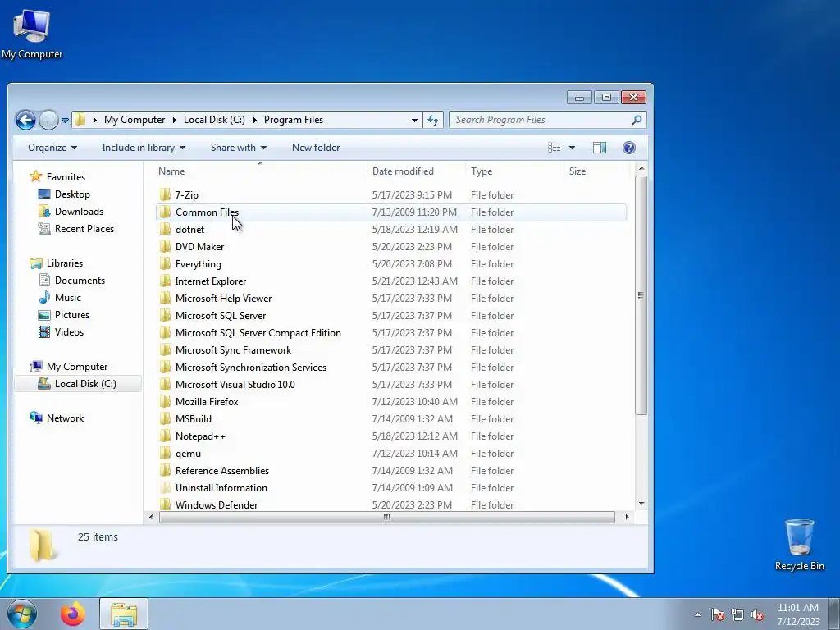Click the Forward navigation arrow button
This screenshot has height=630, width=840.
tap(48, 120)
